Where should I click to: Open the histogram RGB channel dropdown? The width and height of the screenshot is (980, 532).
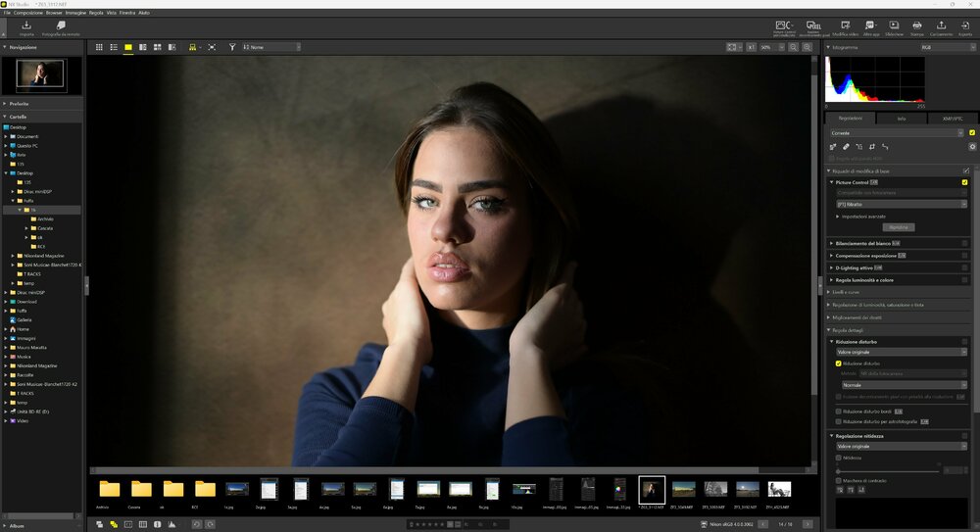point(947,47)
